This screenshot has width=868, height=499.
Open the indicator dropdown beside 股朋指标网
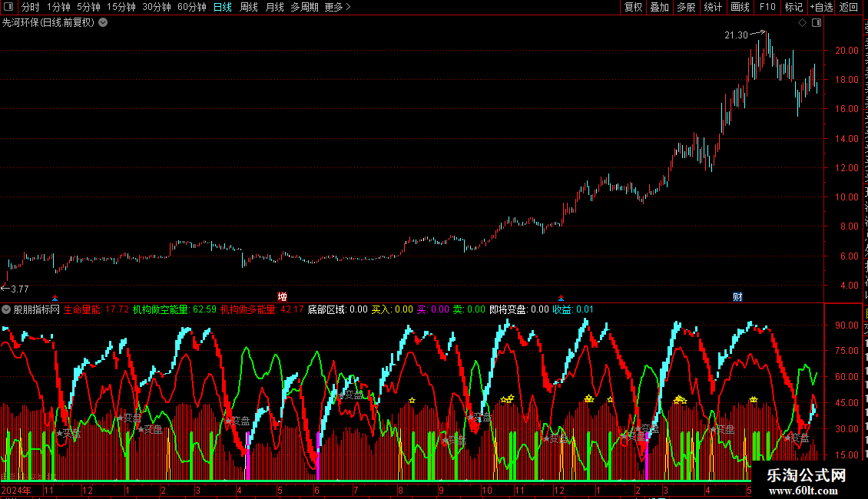click(6, 310)
